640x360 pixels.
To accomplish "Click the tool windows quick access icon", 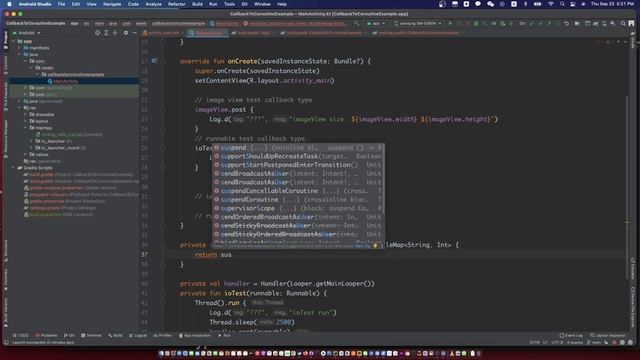I will [x=6, y=342].
